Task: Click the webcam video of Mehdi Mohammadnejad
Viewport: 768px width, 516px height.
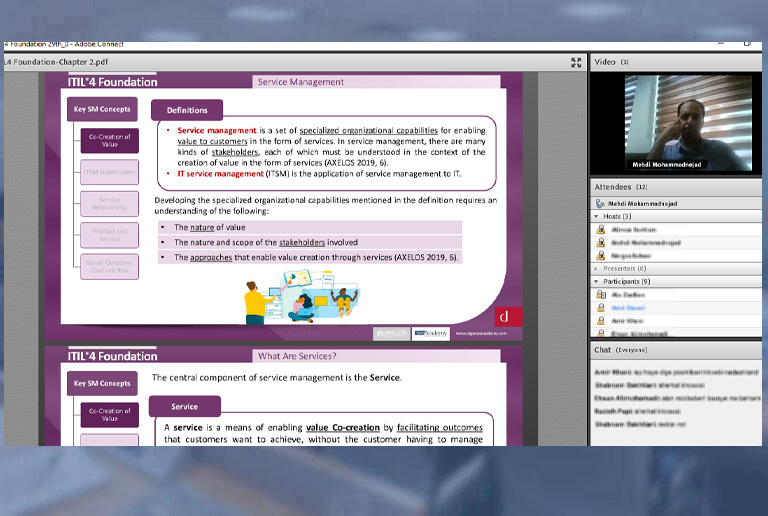Action: pos(688,122)
